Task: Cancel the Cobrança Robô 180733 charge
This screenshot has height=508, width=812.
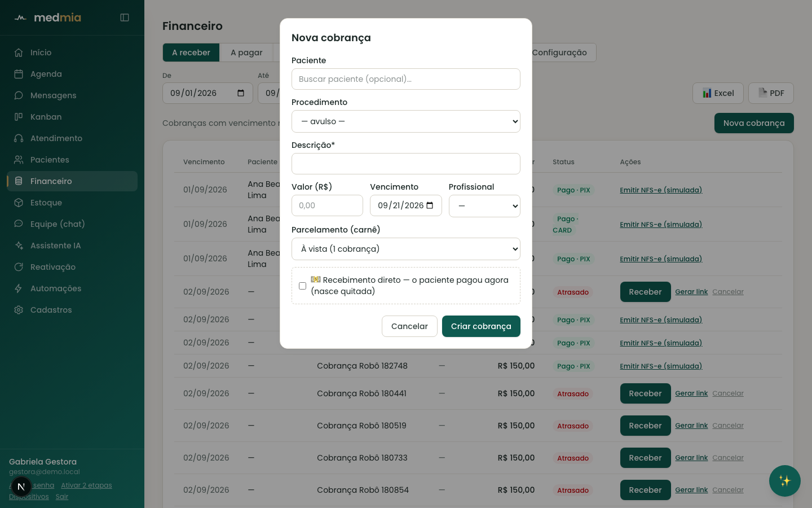Action: [728, 458]
